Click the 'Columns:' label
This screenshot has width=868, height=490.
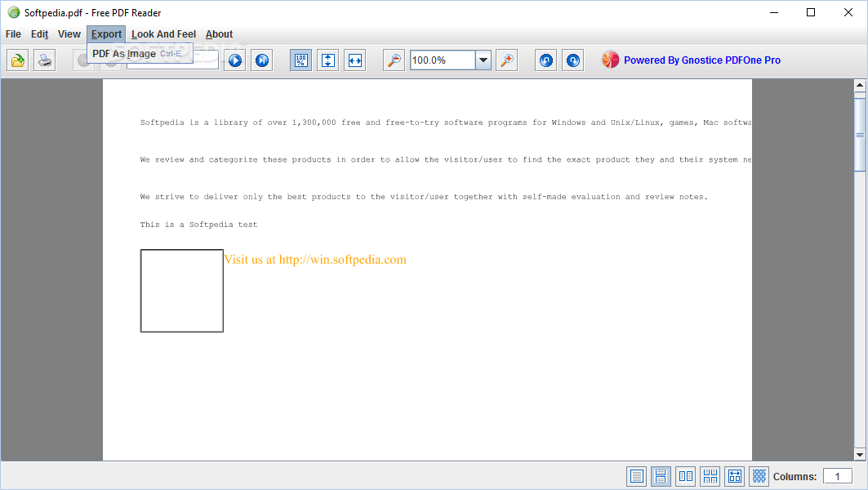tap(795, 477)
